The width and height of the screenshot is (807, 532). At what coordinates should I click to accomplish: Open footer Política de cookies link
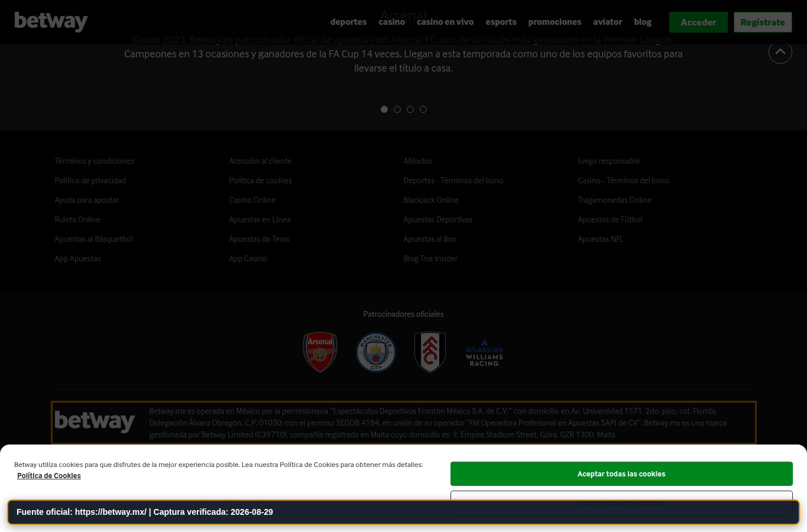[x=261, y=180]
